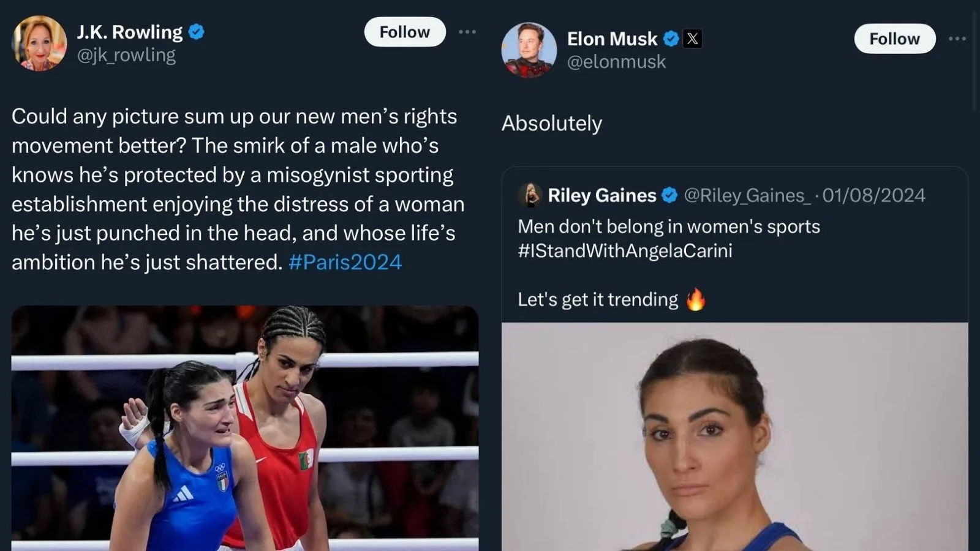Viewport: 980px width, 551px height.
Task: Click the @Riley_Gaines_ handle in quoted post
Action: (747, 195)
